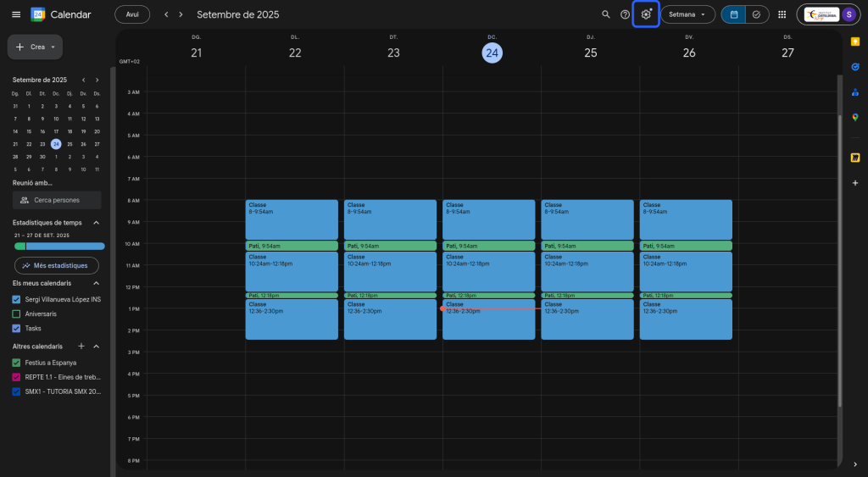Switch to the tasks view tab
The width and height of the screenshot is (868, 477).
click(x=755, y=14)
